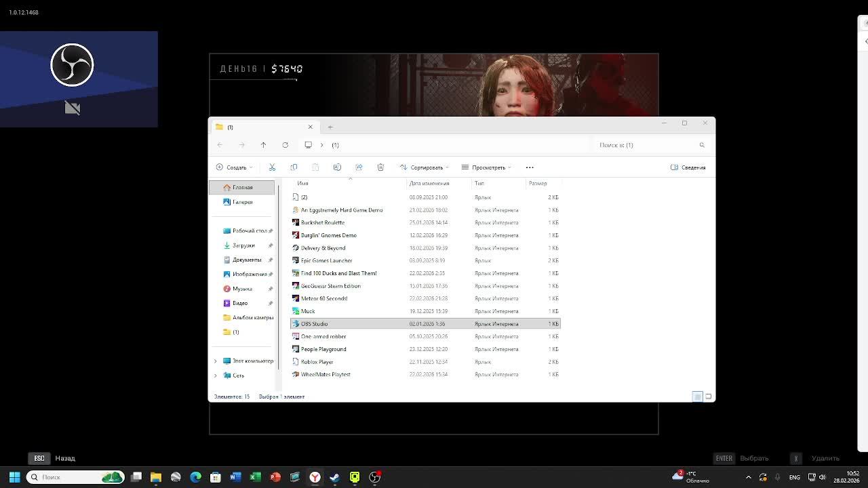Refresh the Explorer folder view

click(285, 145)
